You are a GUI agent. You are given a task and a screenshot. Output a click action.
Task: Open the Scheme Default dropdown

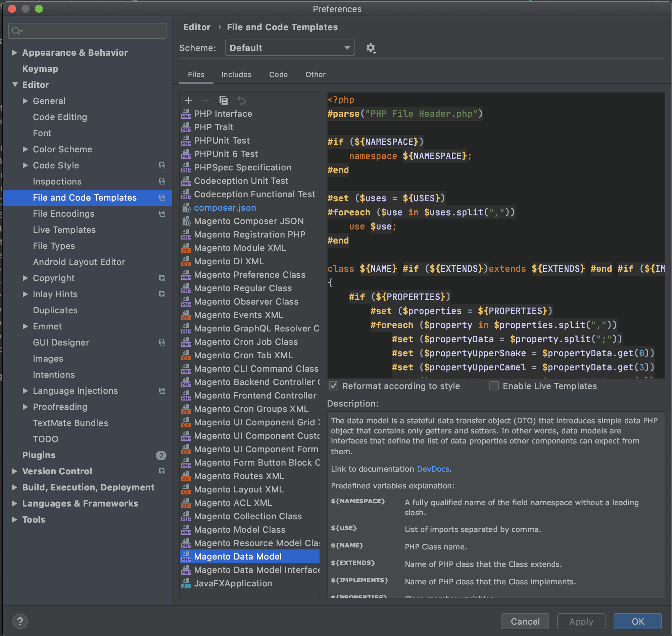pyautogui.click(x=290, y=48)
